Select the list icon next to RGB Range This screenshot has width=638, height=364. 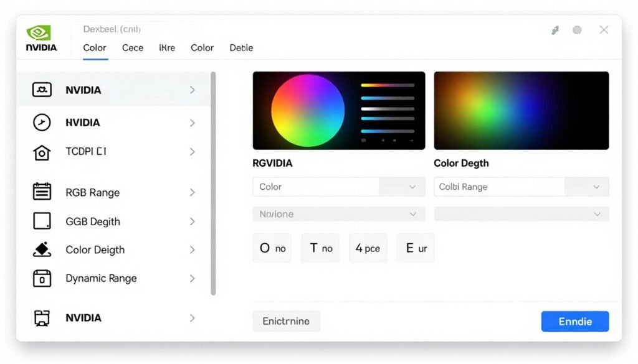click(41, 192)
